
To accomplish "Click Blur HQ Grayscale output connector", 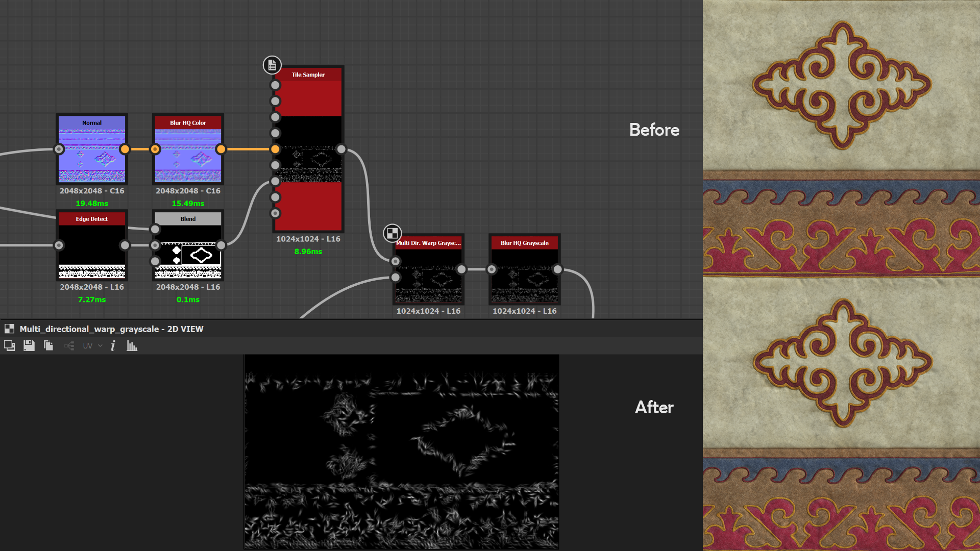I will 557,269.
